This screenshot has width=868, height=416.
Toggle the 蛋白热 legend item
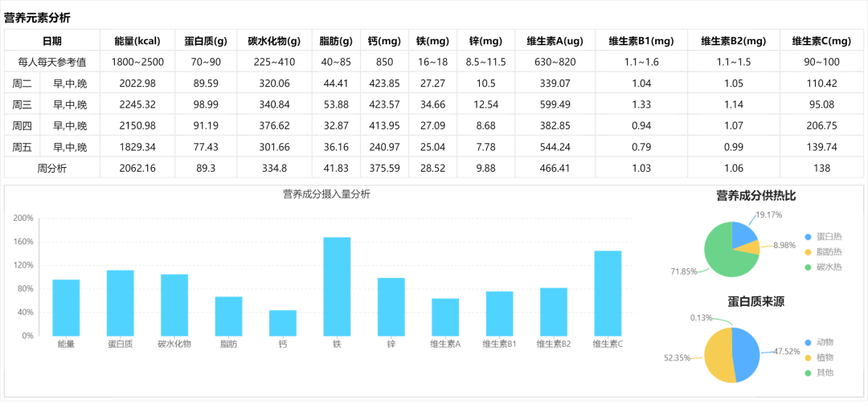tap(823, 237)
